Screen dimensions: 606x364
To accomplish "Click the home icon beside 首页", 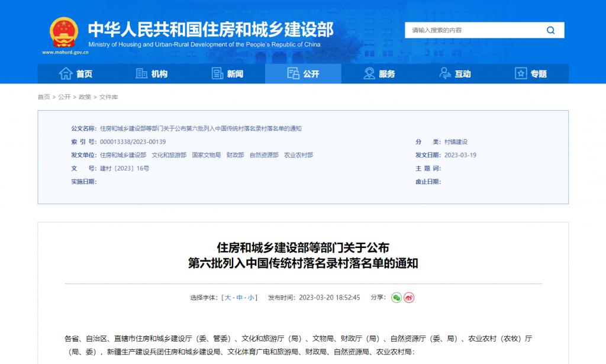I will pos(66,73).
